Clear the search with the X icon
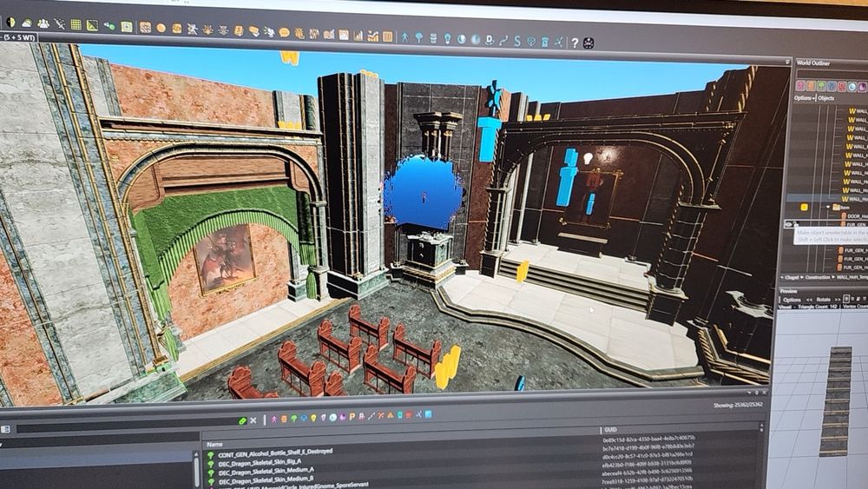This screenshot has height=489, width=868. (x=253, y=421)
